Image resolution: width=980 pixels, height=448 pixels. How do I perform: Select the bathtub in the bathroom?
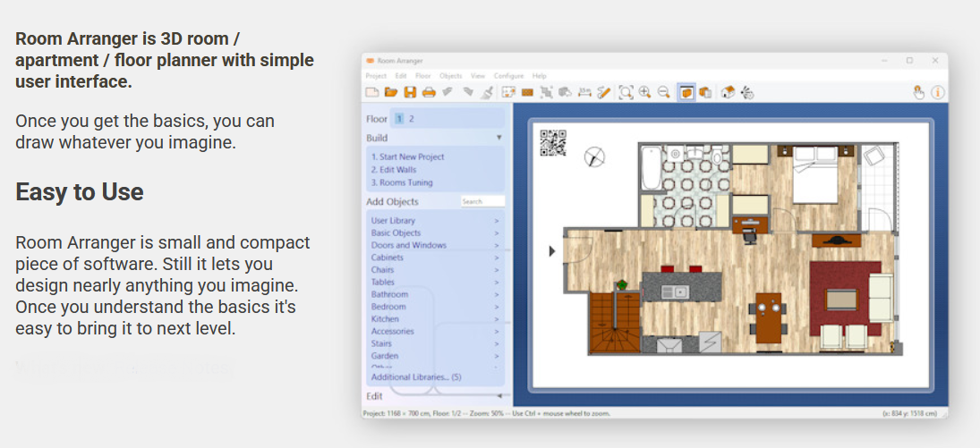coord(651,168)
